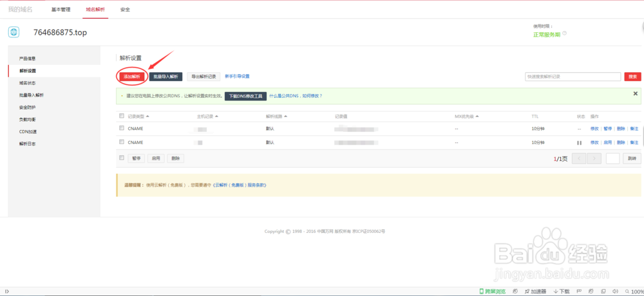644x296 pixels.
Task: Click bulk 启用 button below table
Action: (x=156, y=158)
